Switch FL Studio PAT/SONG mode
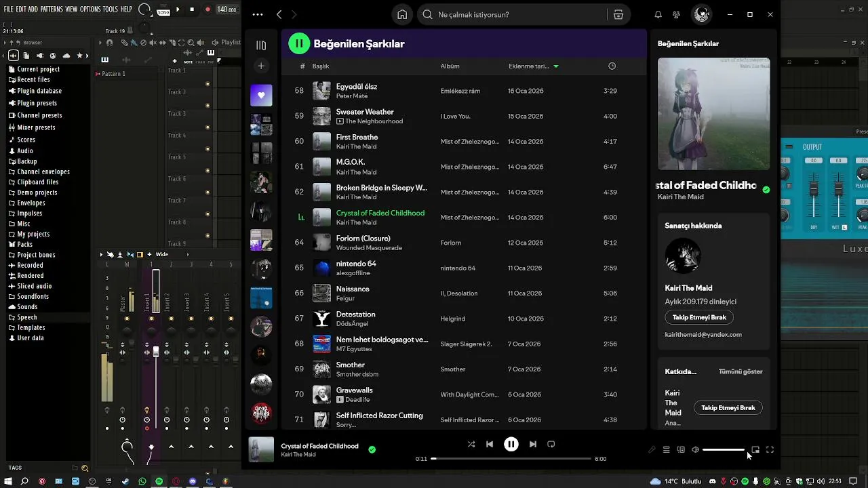 pos(163,10)
